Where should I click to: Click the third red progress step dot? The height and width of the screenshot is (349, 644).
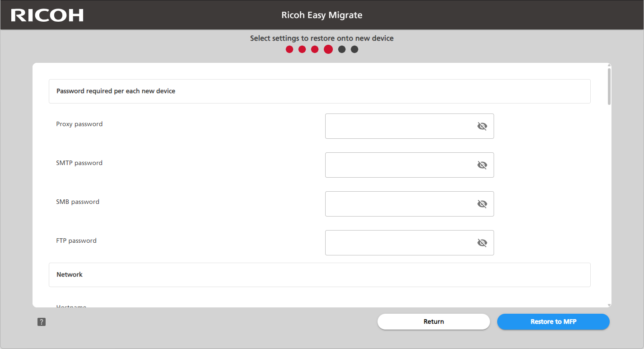pyautogui.click(x=315, y=49)
